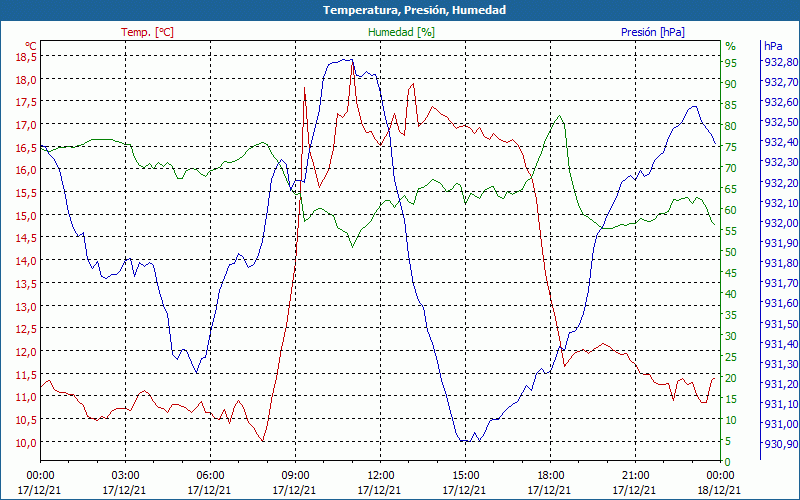Select the red 'Temp. [°C]' legend label
Viewport: 800px width, 500px height.
click(147, 32)
